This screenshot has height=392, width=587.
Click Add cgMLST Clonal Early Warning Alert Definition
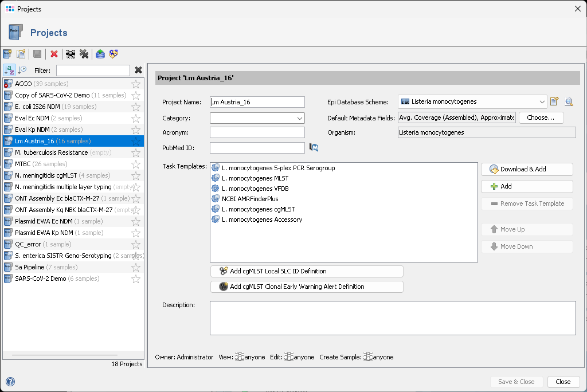click(x=307, y=287)
